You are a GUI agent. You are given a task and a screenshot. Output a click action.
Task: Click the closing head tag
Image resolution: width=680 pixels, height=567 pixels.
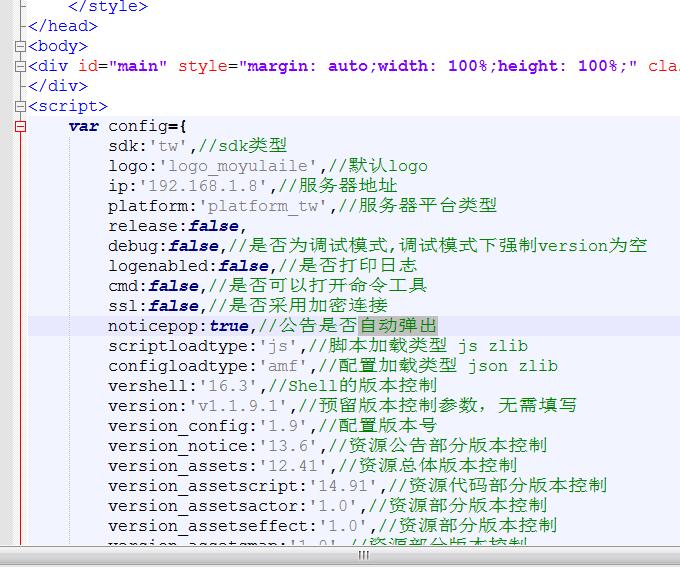click(x=63, y=26)
